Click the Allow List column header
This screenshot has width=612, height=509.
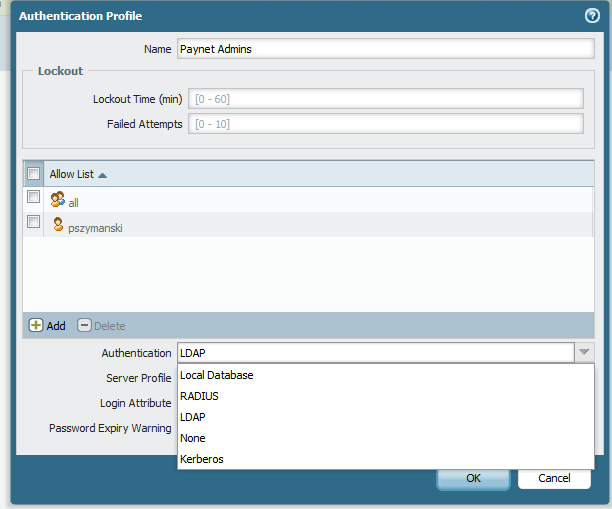(x=319, y=174)
